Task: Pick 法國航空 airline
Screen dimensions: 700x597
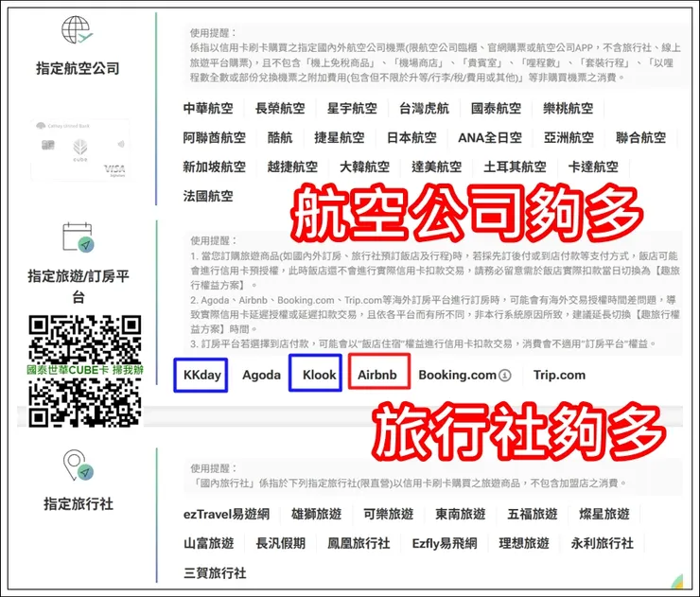Action: tap(208, 196)
